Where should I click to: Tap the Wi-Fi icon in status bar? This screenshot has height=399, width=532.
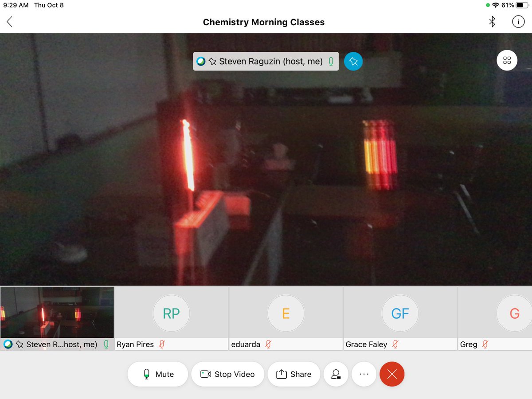pos(496,5)
